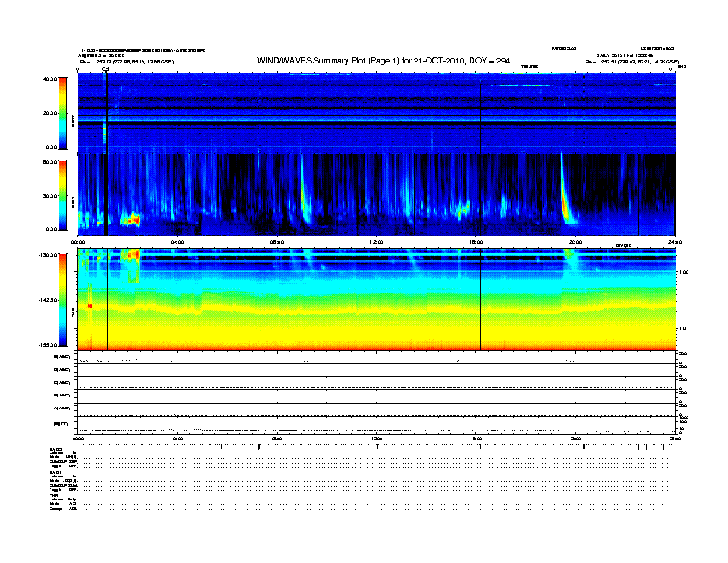Click the rotated RAD1 axis label
This screenshot has height=563, width=728.
(x=73, y=202)
